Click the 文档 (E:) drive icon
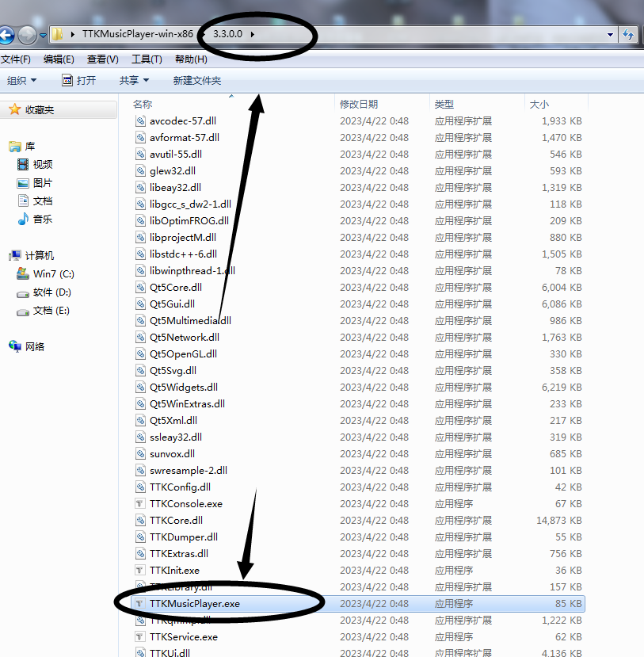Viewport: 644px width, 657px height. click(23, 311)
